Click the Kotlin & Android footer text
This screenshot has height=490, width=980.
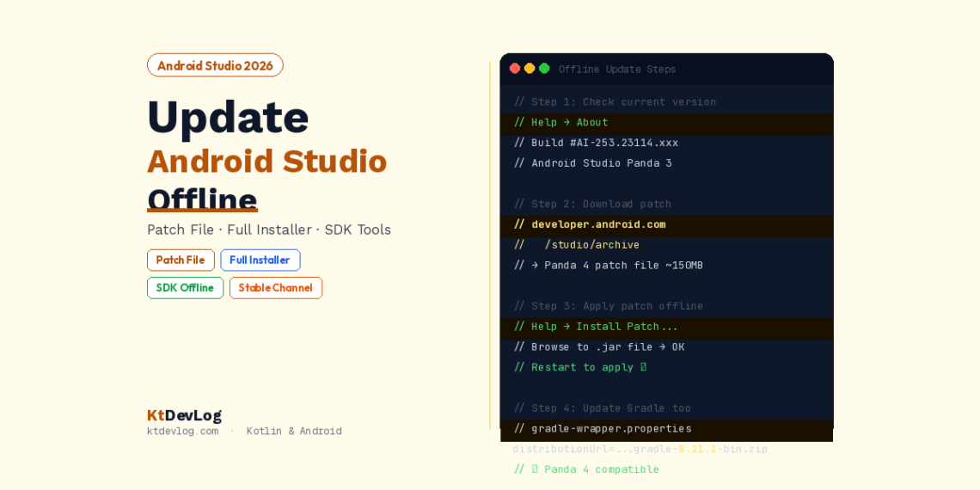click(294, 432)
